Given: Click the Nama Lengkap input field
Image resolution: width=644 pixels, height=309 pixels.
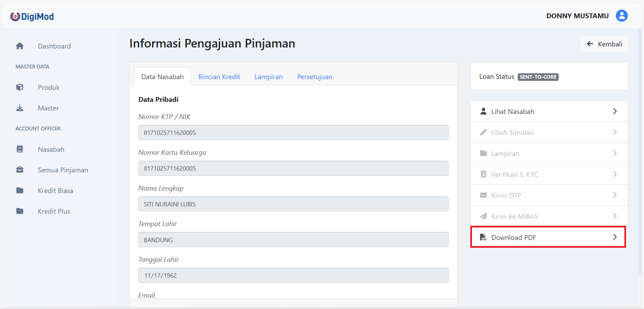Looking at the screenshot, I should 293,204.
